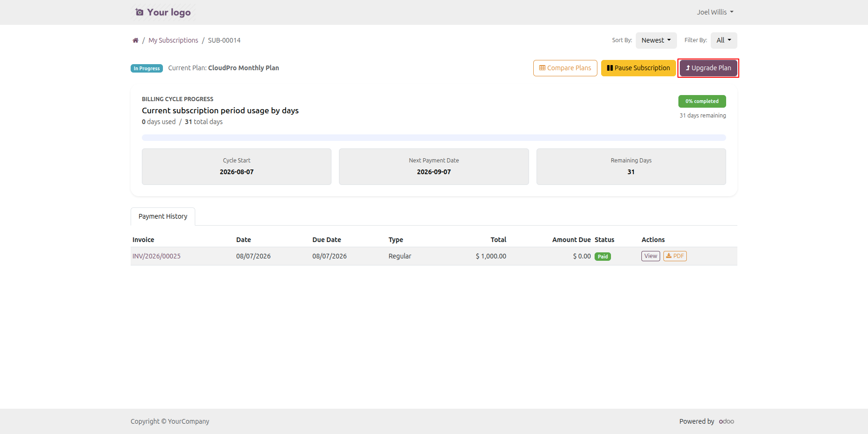This screenshot has width=868, height=434.
Task: Open the Joel Willis user menu
Action: [x=715, y=12]
